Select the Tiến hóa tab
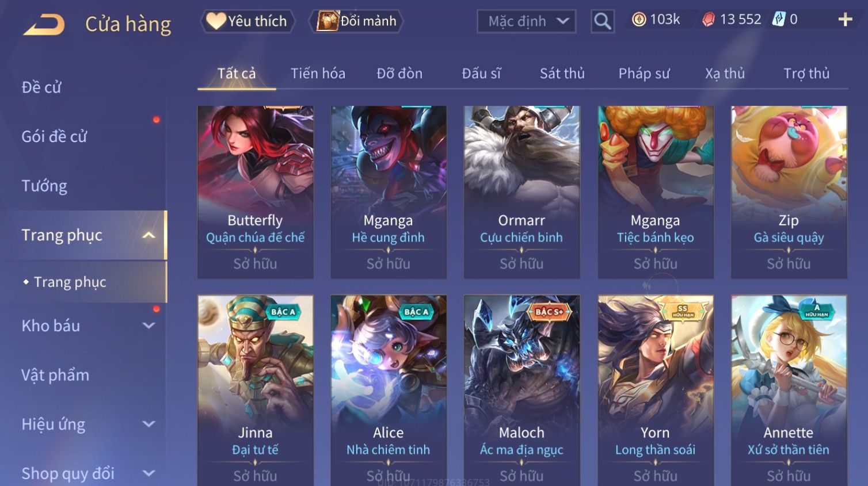Viewport: 868px width, 486px height. [318, 74]
